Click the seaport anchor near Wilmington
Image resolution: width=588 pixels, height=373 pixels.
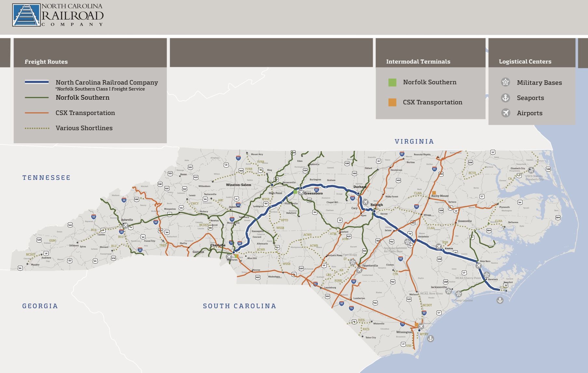tap(430, 339)
